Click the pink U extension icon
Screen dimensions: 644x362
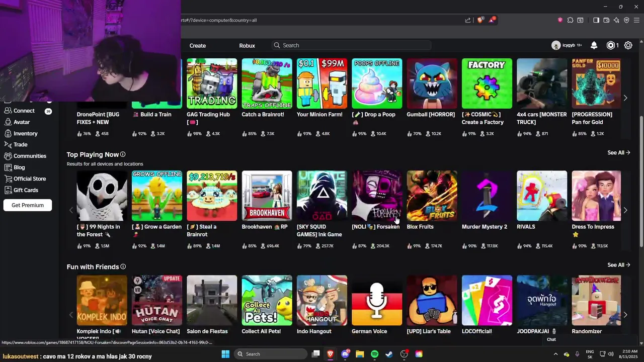pos(560,20)
